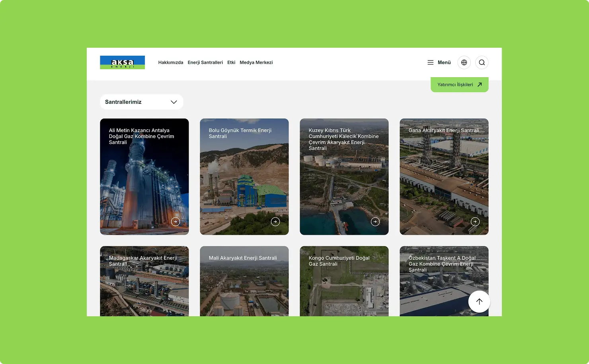Click arrow icon on Kuzey Kıbrıs card

(x=375, y=222)
